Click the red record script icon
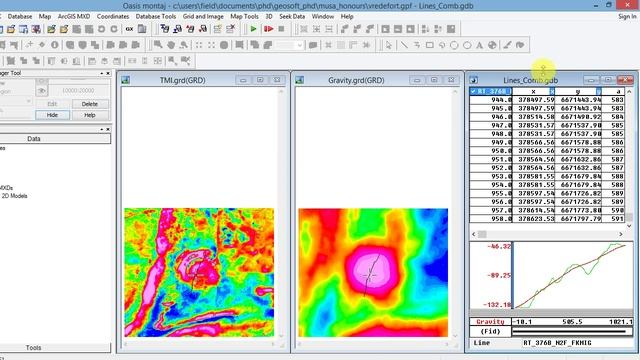The image size is (640, 360). tap(268, 29)
